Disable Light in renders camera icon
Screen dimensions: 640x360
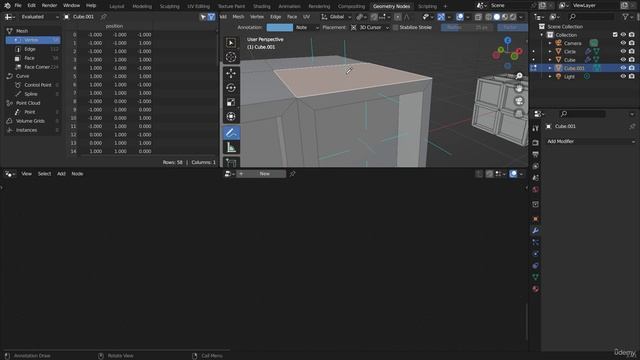click(x=631, y=77)
